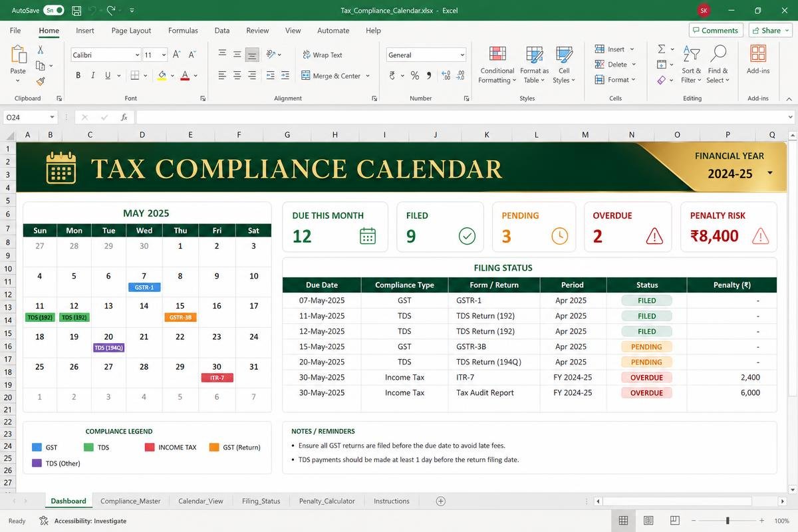The width and height of the screenshot is (798, 532).
Task: Click the Orientation icon
Action: click(x=271, y=55)
